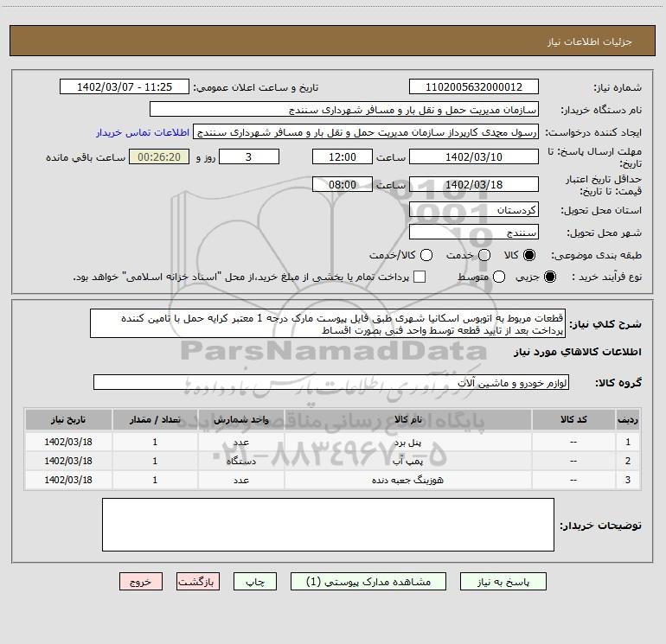Select the کالا radio button
The image size is (666, 644).
[529, 256]
